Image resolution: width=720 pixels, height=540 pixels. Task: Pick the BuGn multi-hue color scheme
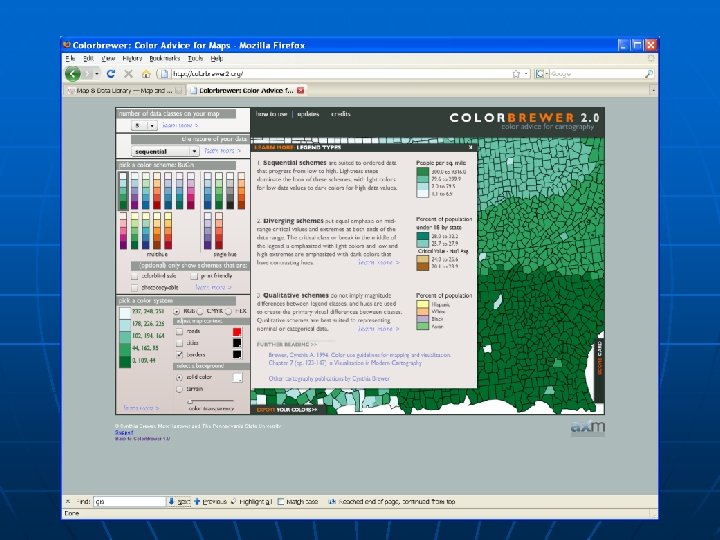pos(123,191)
